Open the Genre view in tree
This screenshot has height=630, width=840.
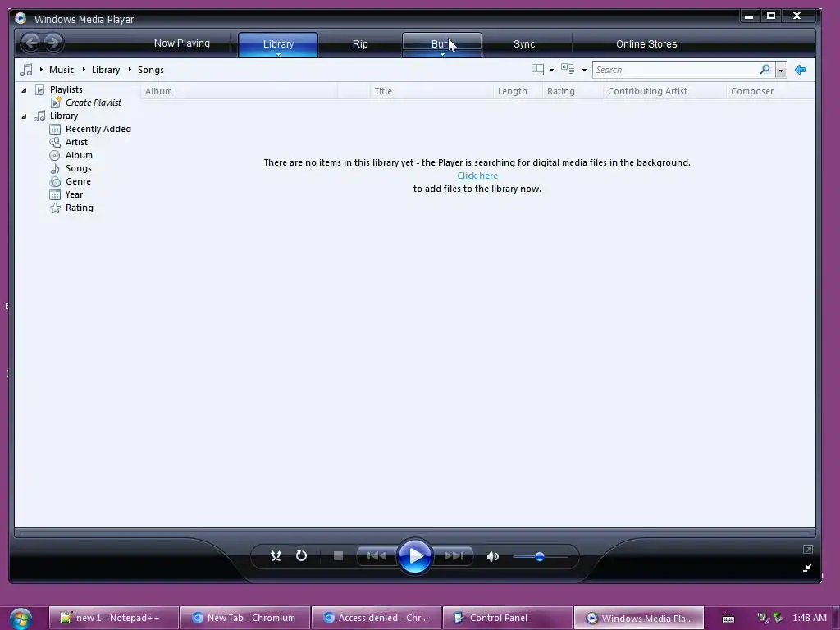tap(78, 181)
